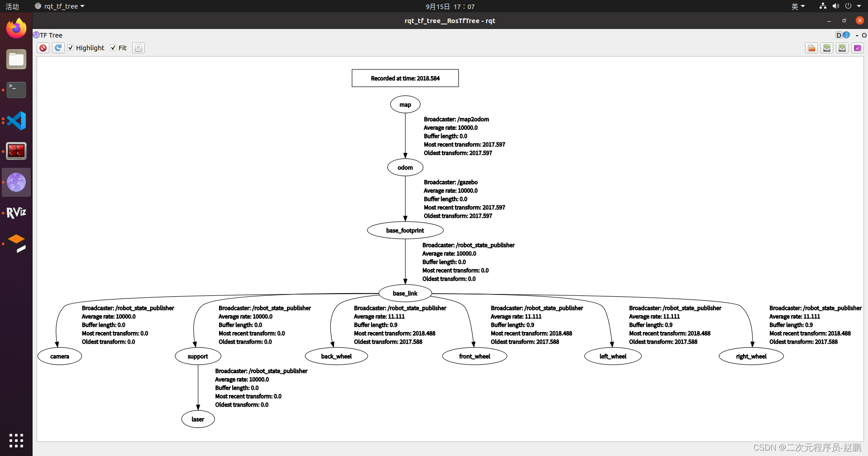Open the orange Gazebo icon in dock
This screenshot has height=456, width=868.
pos(16,243)
